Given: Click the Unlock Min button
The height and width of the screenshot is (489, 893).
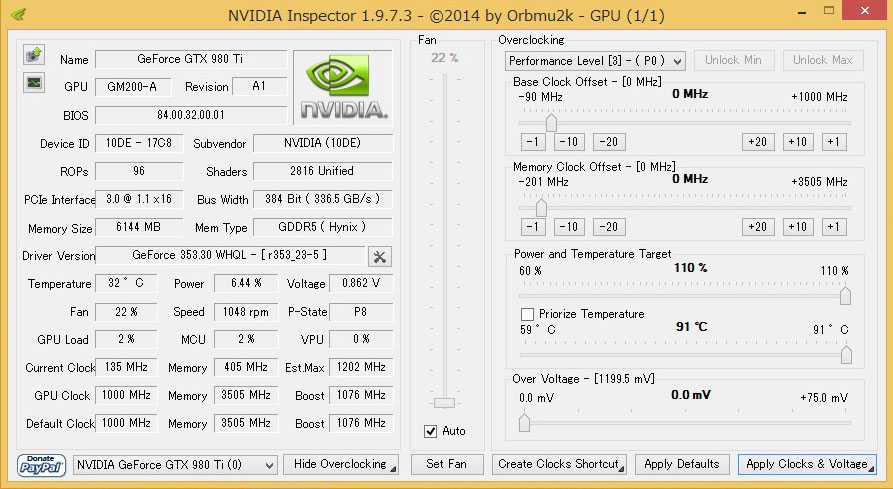Looking at the screenshot, I should [734, 60].
